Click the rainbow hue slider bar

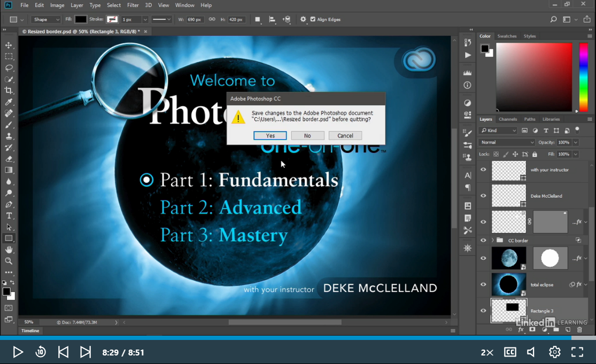pyautogui.click(x=583, y=77)
